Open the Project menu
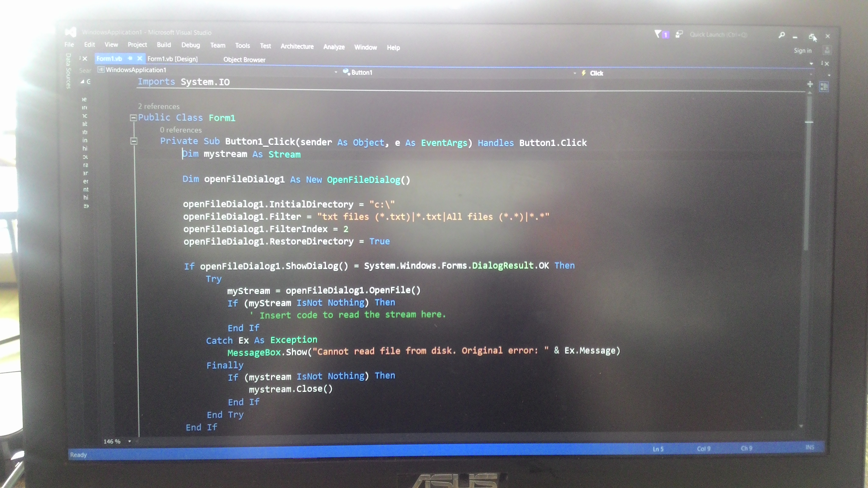Image resolution: width=868 pixels, height=488 pixels. click(x=137, y=44)
